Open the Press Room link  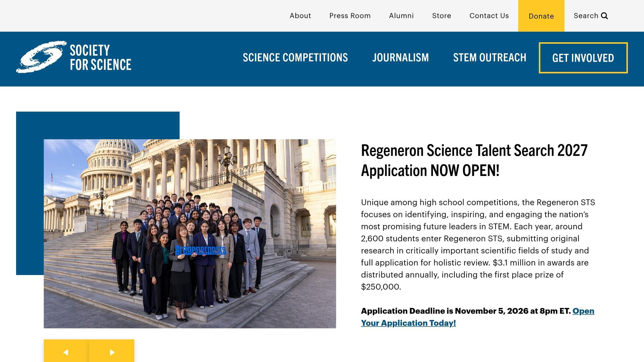[x=350, y=16]
